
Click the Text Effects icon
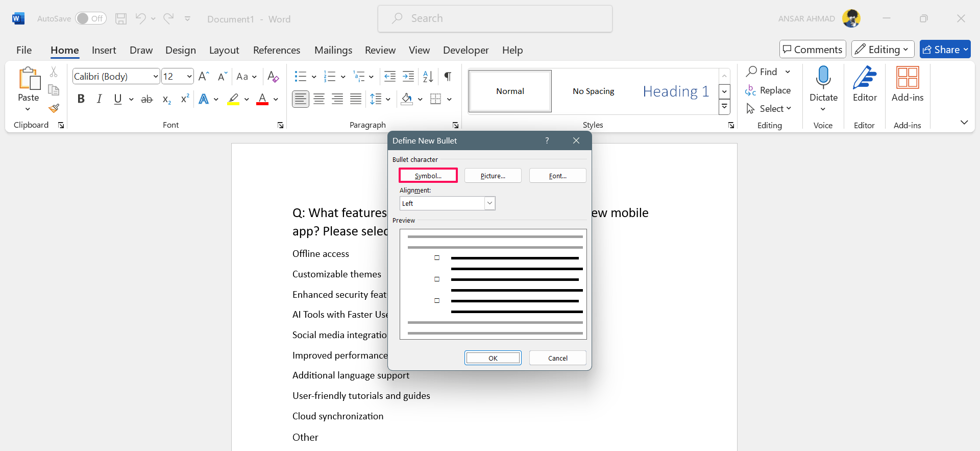click(204, 99)
